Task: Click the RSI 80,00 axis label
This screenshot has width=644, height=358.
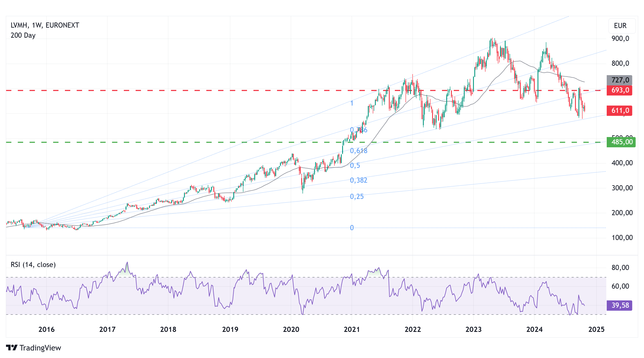Action: tap(620, 268)
